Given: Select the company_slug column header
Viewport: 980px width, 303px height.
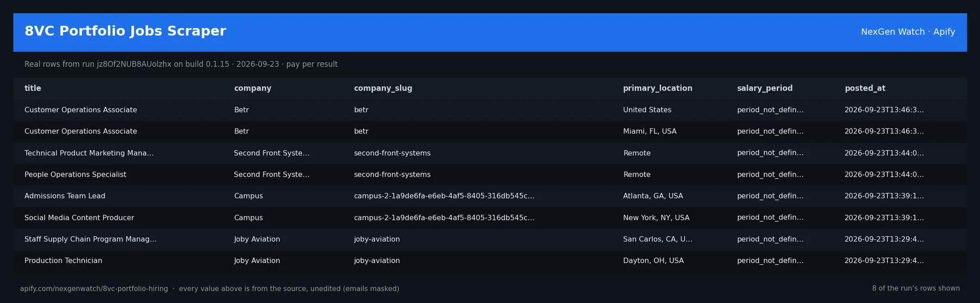Looking at the screenshot, I should pyautogui.click(x=383, y=88).
